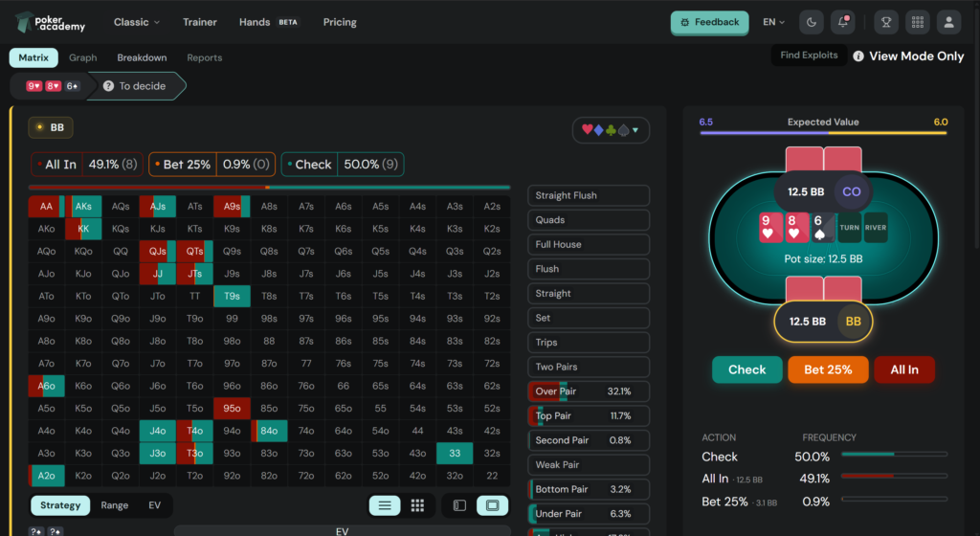Click the red All In action button

(x=904, y=369)
